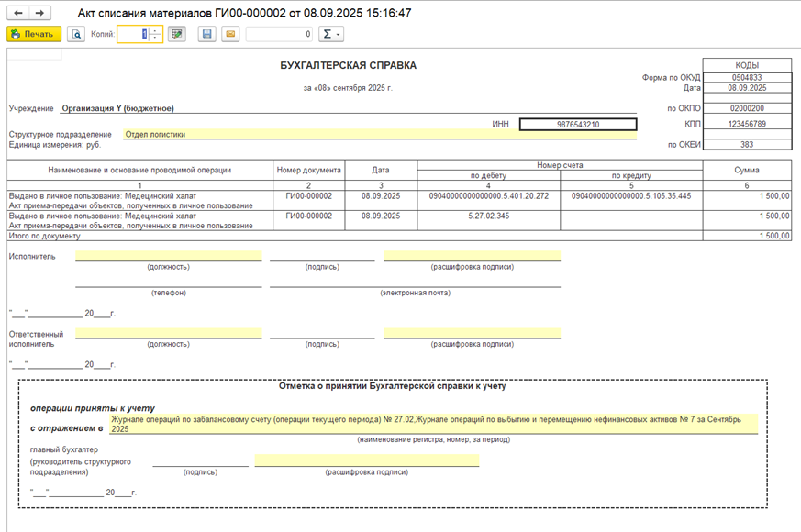This screenshot has width=801, height=532.
Task: Click the Исполнитель расшифровка подписи field
Action: click(472, 256)
